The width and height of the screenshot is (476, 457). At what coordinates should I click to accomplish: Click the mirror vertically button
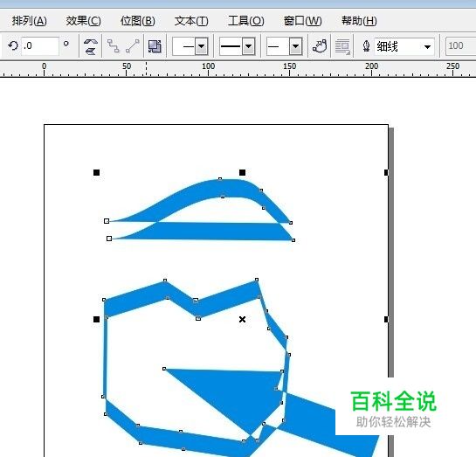click(91, 51)
